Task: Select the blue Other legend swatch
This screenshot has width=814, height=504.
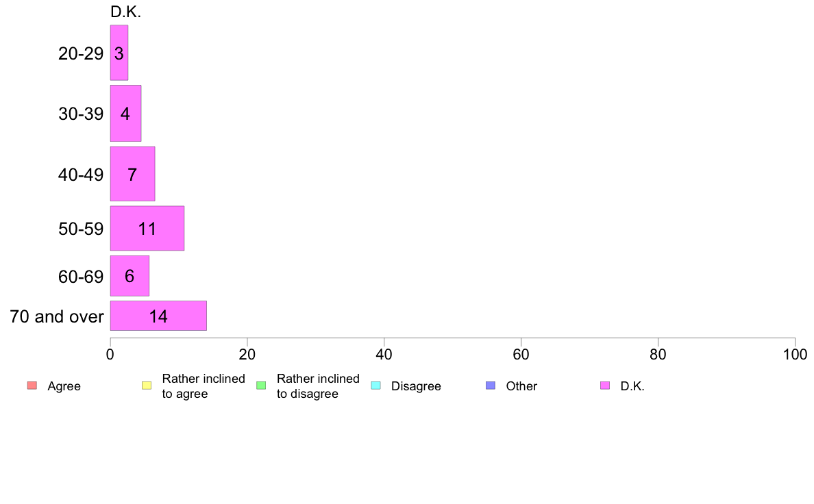Action: point(491,386)
